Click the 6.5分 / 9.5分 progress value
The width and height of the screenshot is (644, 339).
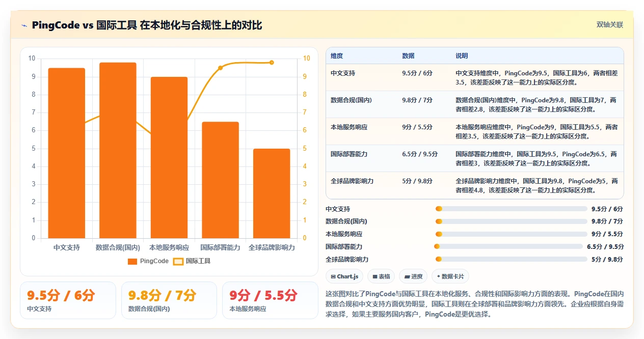pyautogui.click(x=605, y=247)
